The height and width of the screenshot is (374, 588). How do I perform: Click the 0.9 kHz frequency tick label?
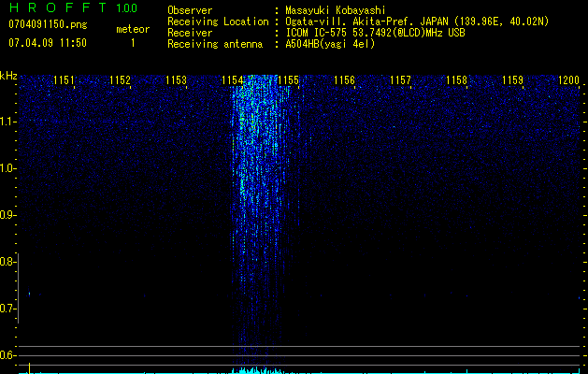point(7,215)
